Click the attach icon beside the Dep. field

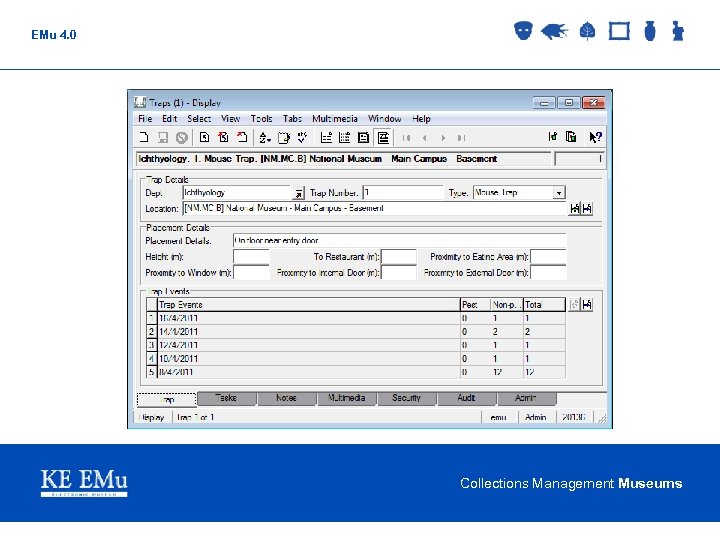pos(299,193)
